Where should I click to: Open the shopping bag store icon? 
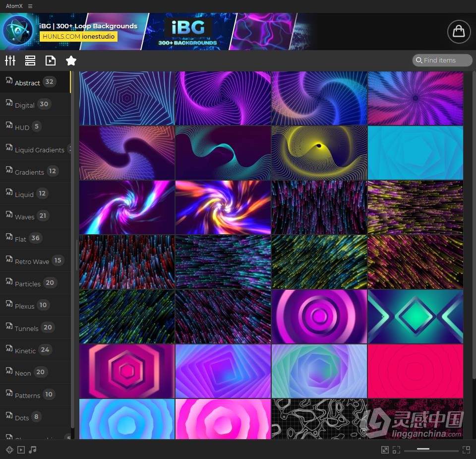pyautogui.click(x=459, y=32)
